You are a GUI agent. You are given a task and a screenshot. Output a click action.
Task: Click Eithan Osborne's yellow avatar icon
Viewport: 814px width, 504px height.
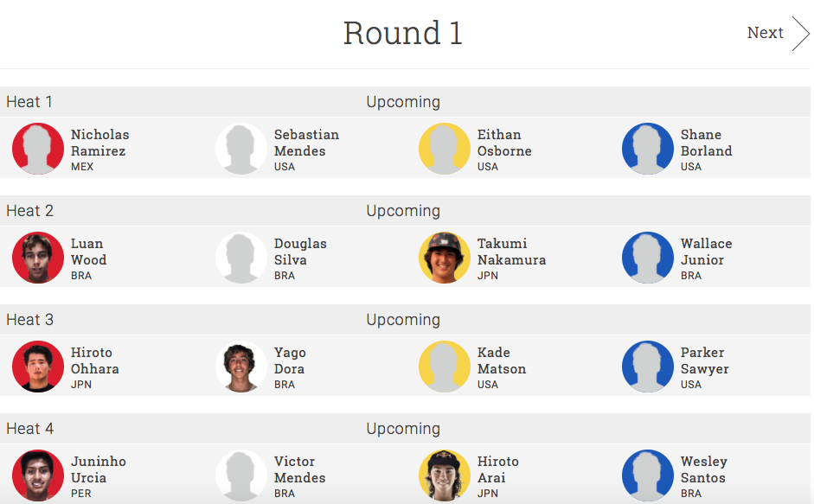pos(445,149)
